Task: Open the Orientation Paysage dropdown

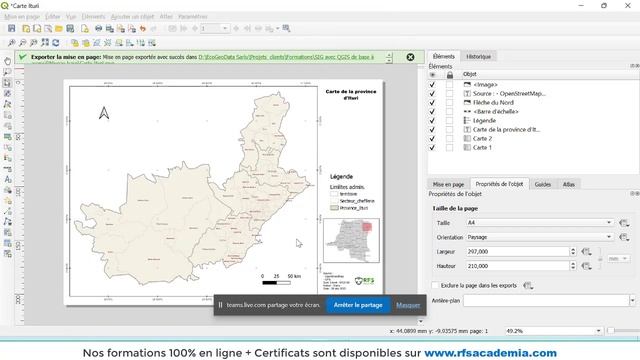Action: (540, 237)
